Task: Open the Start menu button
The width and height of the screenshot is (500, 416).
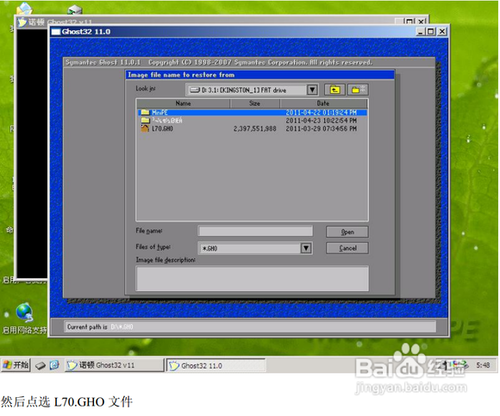Action: click(15, 365)
